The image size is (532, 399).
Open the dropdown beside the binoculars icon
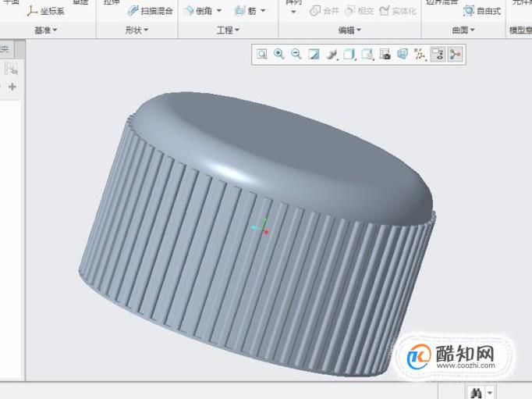click(490, 393)
